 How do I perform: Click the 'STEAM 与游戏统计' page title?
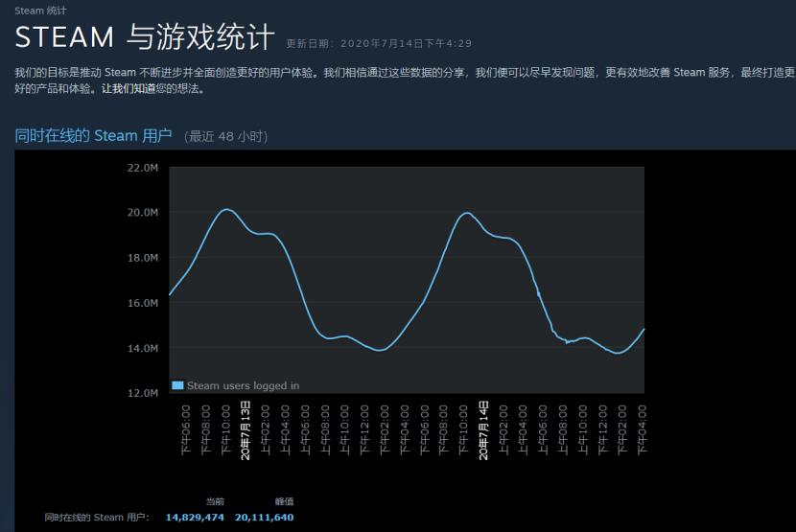145,36
